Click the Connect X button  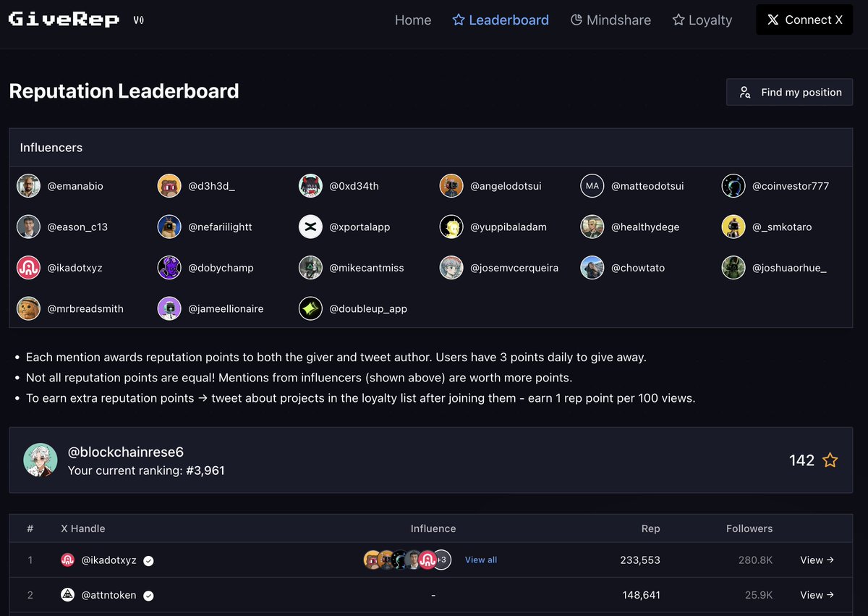coord(804,20)
